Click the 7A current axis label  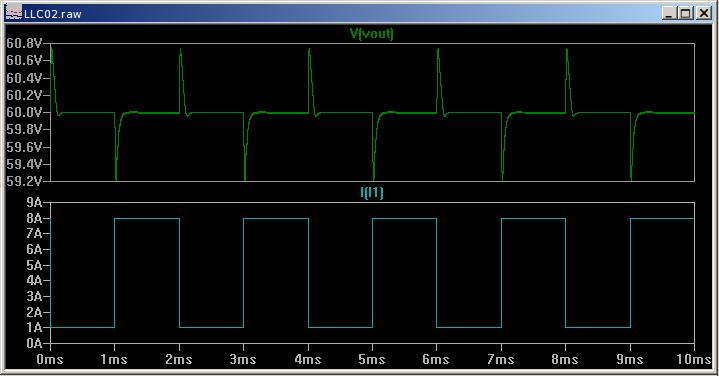coord(34,234)
